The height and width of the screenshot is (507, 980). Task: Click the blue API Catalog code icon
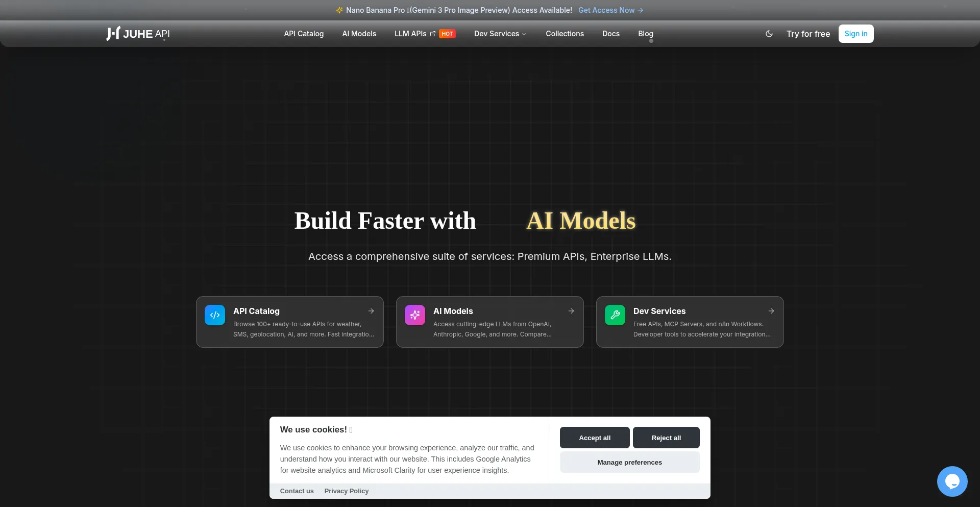pyautogui.click(x=215, y=315)
